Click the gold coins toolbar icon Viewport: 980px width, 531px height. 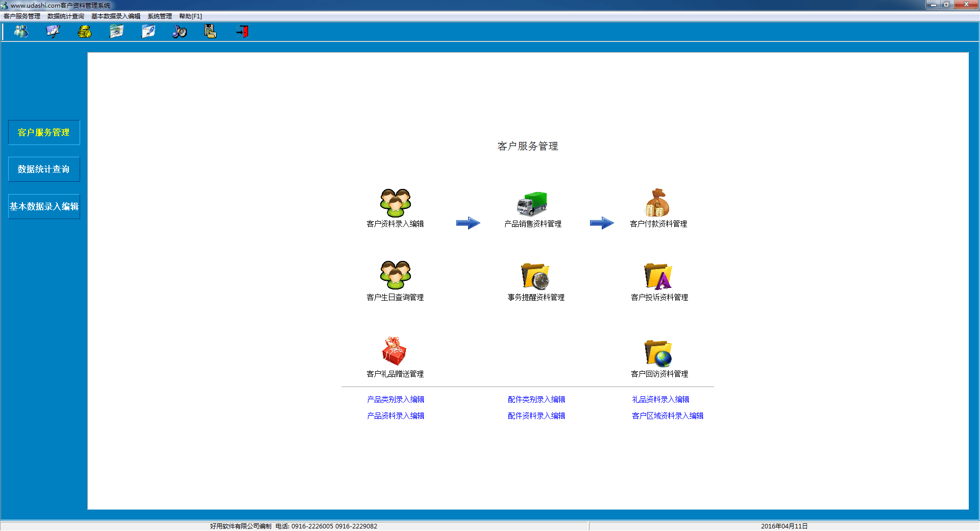click(84, 32)
